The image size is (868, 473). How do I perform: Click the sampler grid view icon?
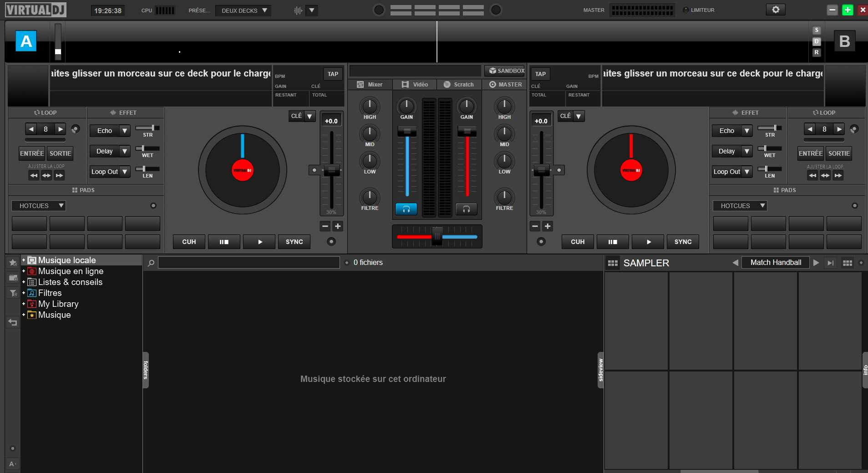(847, 263)
